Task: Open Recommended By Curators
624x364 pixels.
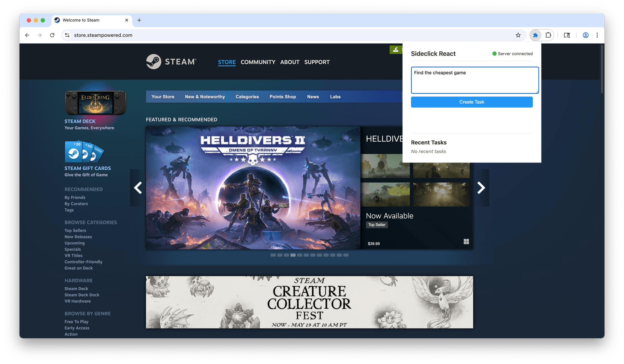Action: 76,204
